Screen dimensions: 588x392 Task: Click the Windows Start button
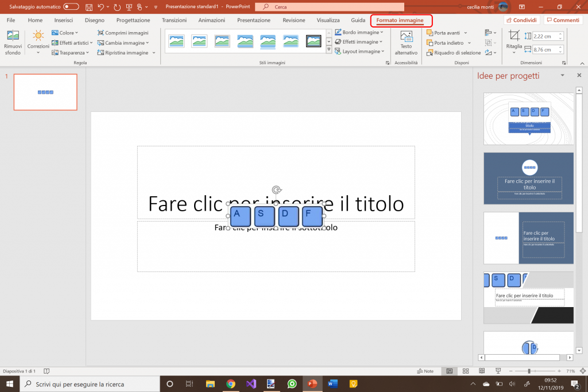coord(10,384)
